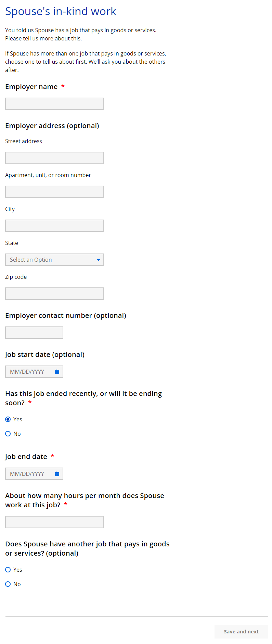Choose No for another in-kind job

[x=8, y=584]
